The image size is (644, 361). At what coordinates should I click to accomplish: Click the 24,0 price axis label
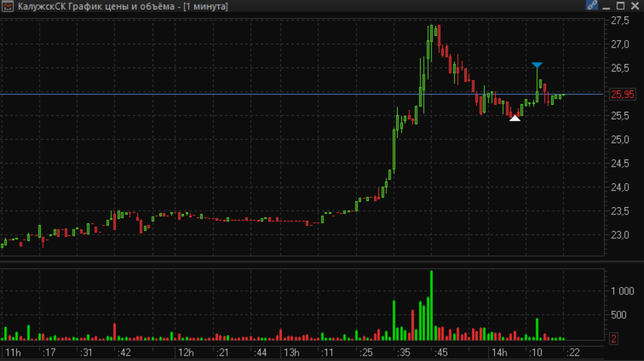(620, 187)
